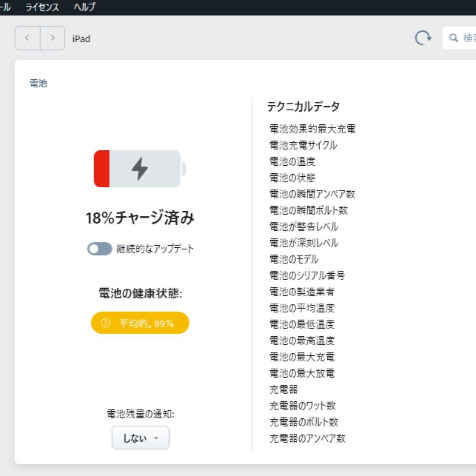Click the charging battery icon

139,168
